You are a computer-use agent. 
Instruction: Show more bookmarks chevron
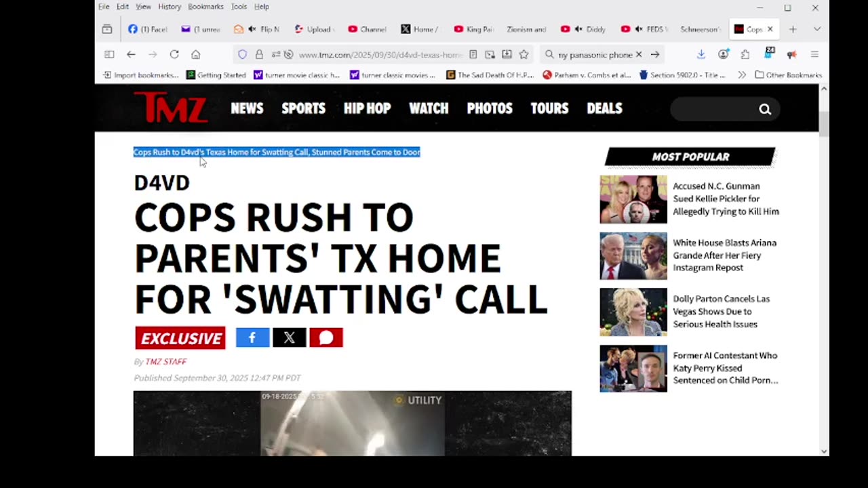pyautogui.click(x=742, y=75)
